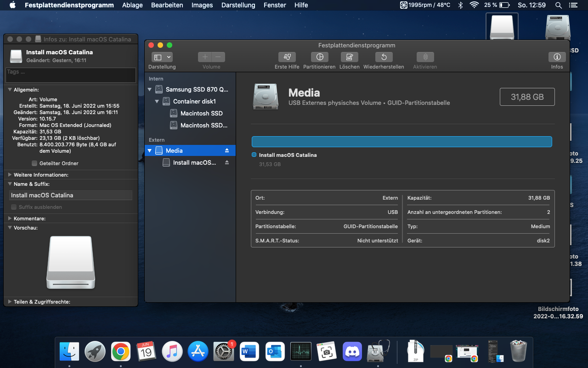Click the blue partition usage bar

click(x=401, y=142)
